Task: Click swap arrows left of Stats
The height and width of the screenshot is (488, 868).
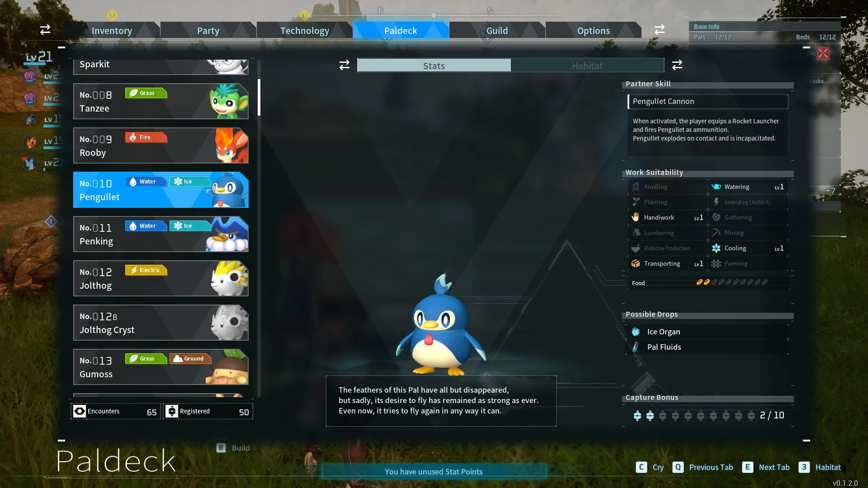Action: [344, 65]
